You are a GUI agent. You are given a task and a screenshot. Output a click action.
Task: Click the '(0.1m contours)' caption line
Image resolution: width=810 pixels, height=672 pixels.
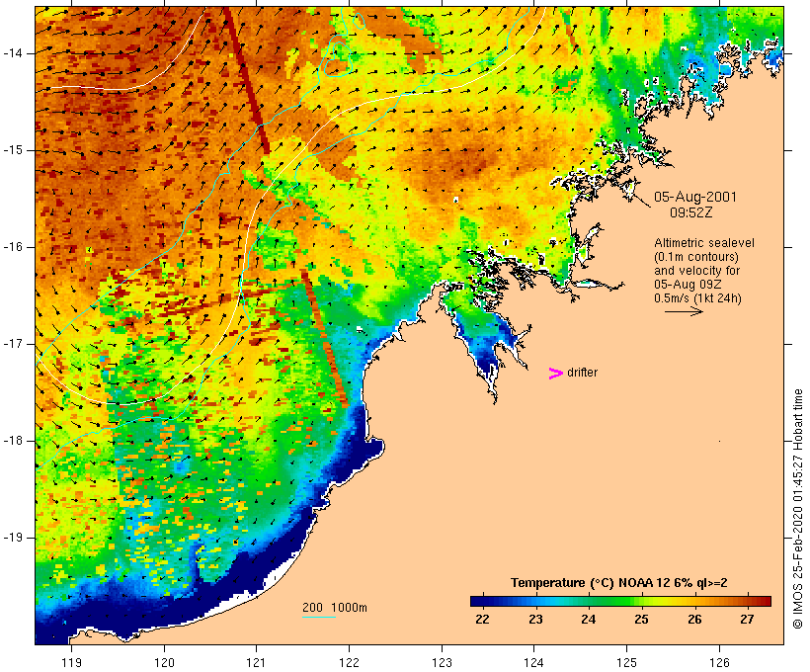[x=696, y=256]
